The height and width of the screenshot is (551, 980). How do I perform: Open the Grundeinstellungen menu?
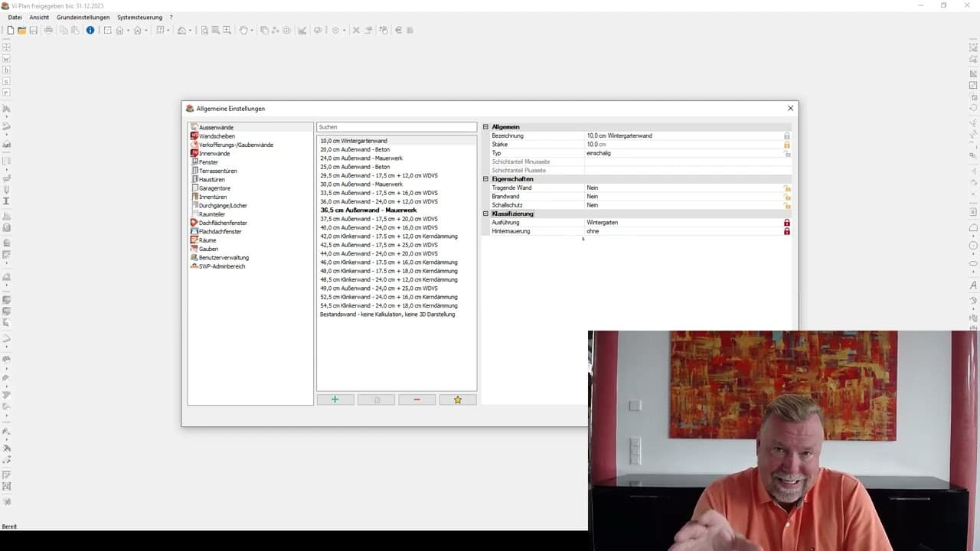pyautogui.click(x=83, y=17)
